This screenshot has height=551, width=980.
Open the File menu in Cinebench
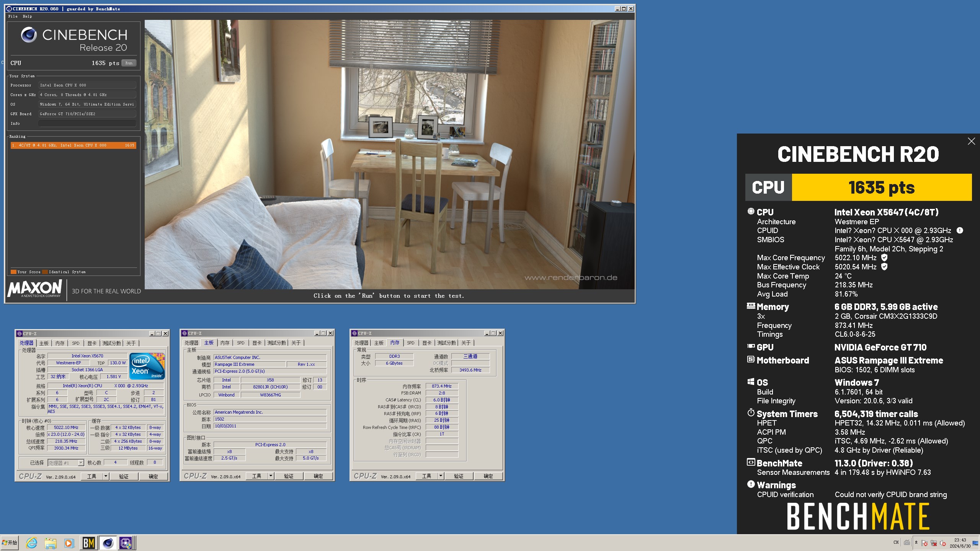13,16
